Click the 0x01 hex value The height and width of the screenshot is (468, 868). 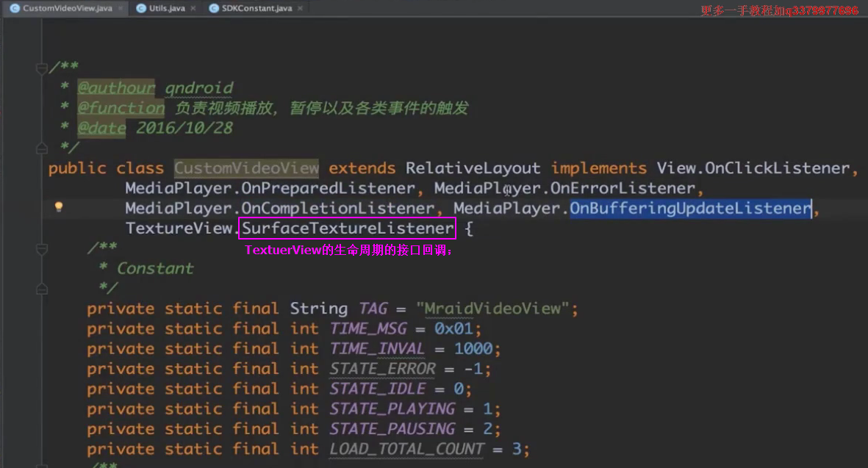tap(453, 328)
